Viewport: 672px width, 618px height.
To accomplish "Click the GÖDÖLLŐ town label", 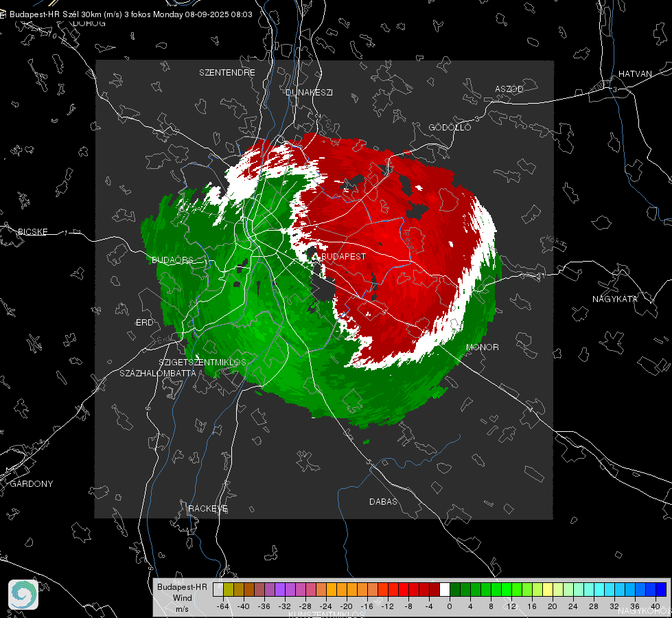I will pos(450,127).
